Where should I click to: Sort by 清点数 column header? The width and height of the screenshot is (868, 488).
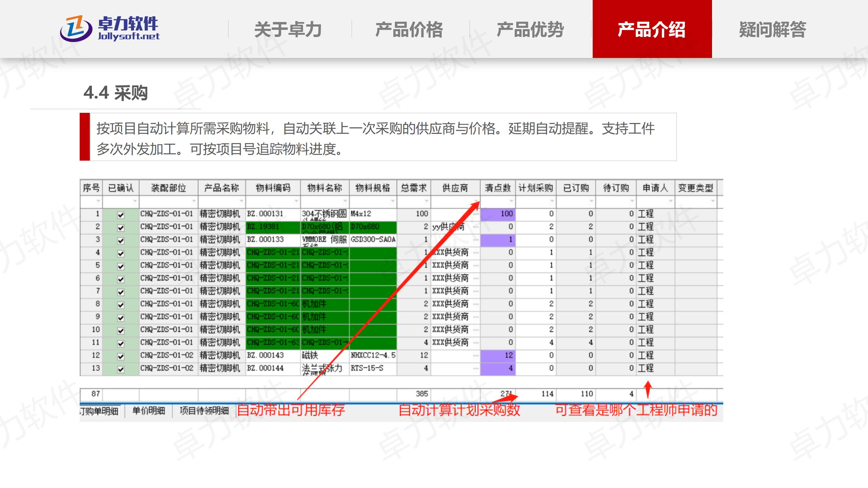pos(498,188)
